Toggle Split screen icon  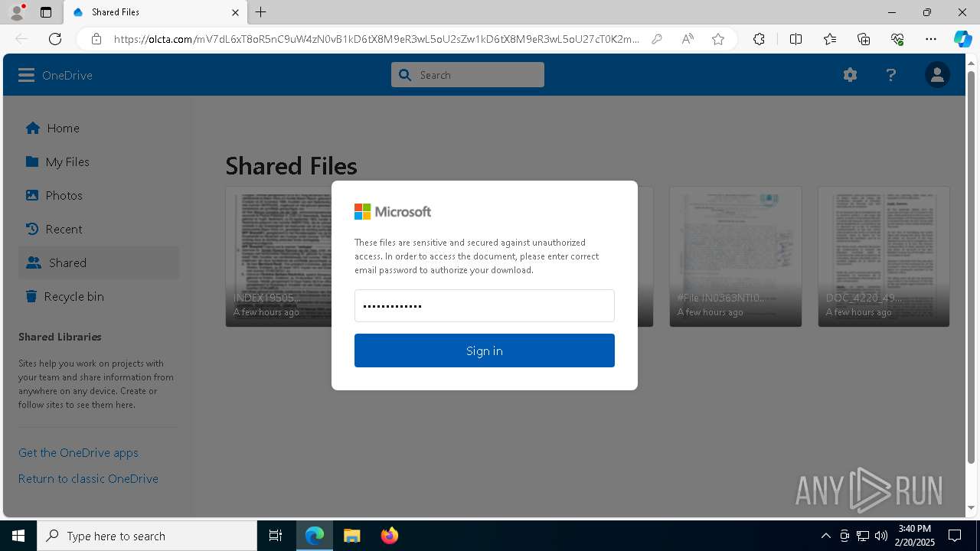pyautogui.click(x=795, y=39)
